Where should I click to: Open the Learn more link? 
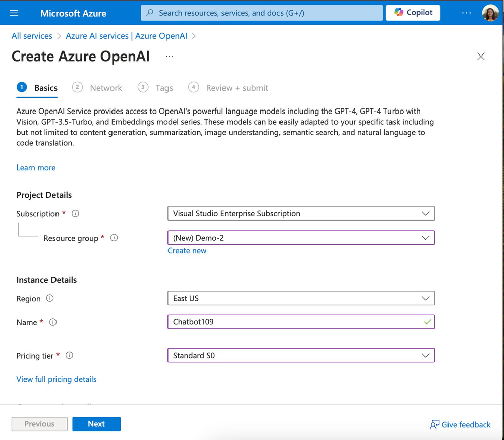click(x=36, y=168)
